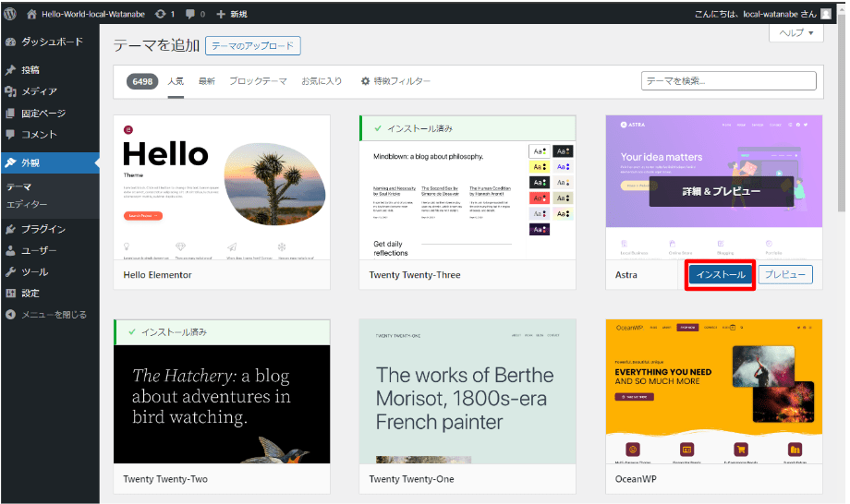This screenshot has height=504, width=850.
Task: Click Hello Elementor theme name
Action: tap(157, 275)
